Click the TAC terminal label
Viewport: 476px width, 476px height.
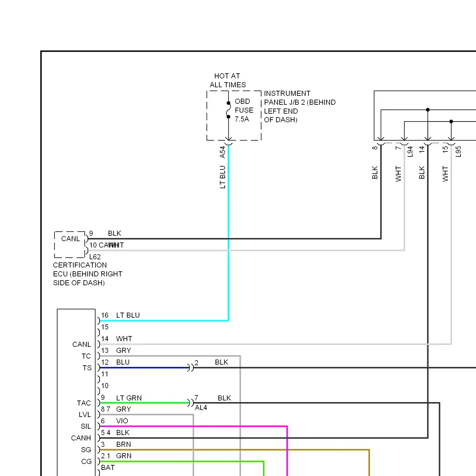point(84,403)
